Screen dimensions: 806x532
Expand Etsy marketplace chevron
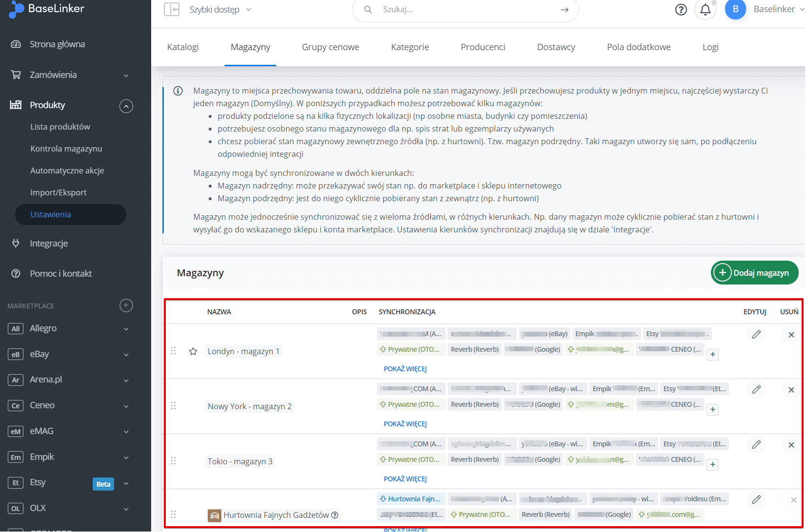(126, 483)
